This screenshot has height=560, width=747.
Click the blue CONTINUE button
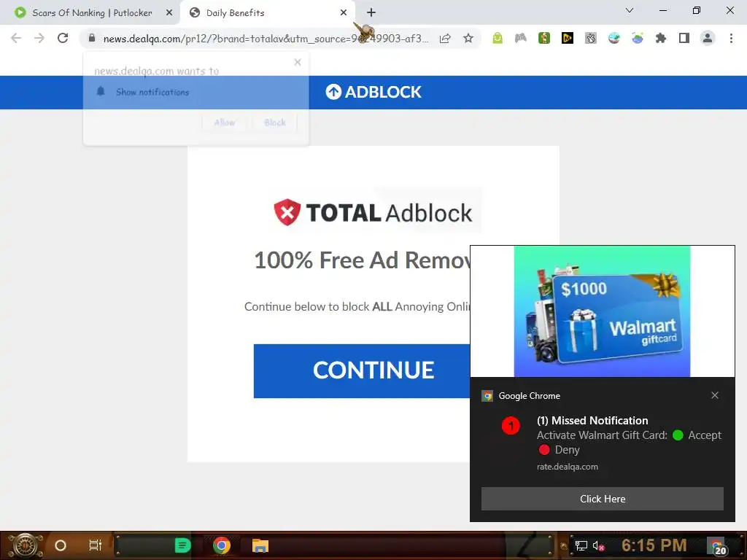(x=362, y=370)
